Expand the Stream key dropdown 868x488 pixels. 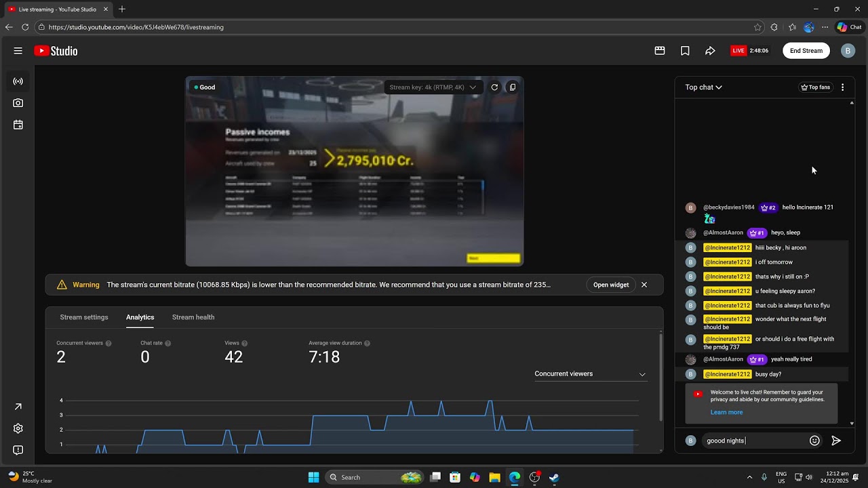click(433, 87)
